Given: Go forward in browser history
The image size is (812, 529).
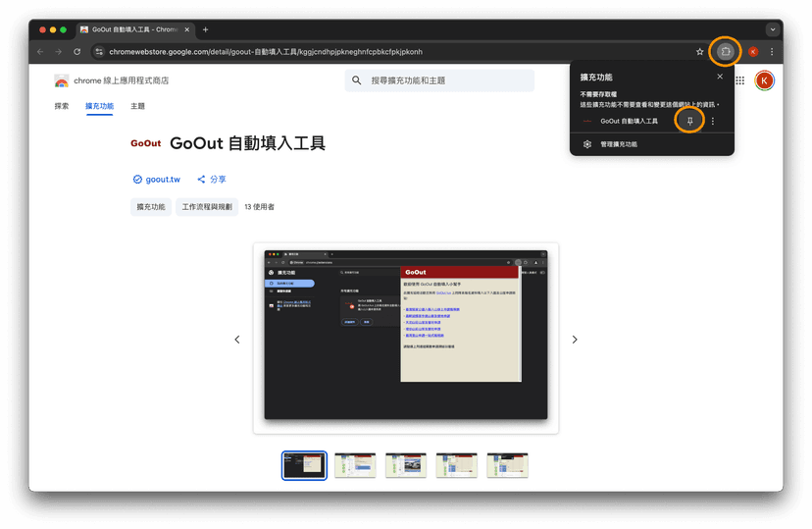Looking at the screenshot, I should tap(59, 52).
